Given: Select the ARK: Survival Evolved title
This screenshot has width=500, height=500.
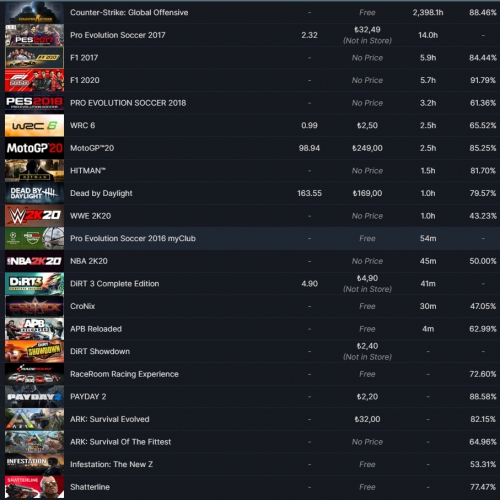Looking at the screenshot, I should tap(109, 419).
